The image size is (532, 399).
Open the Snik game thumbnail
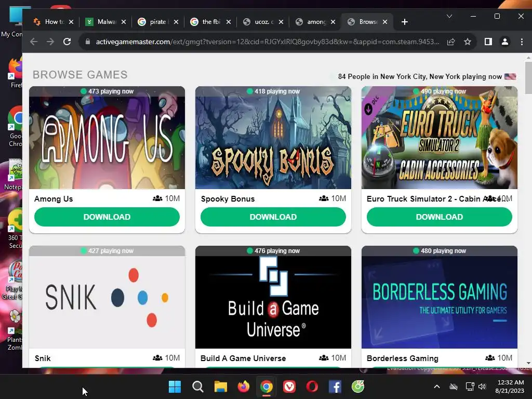tap(107, 297)
